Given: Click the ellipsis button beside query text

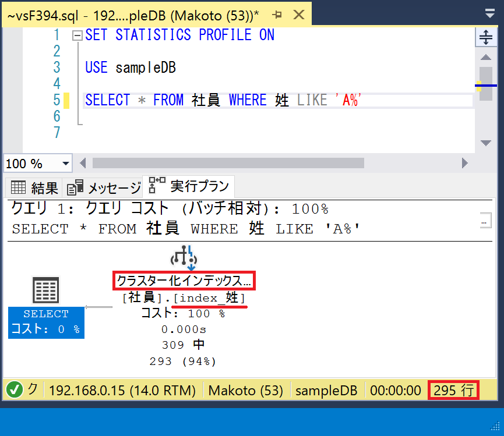Looking at the screenshot, I should (485, 221).
